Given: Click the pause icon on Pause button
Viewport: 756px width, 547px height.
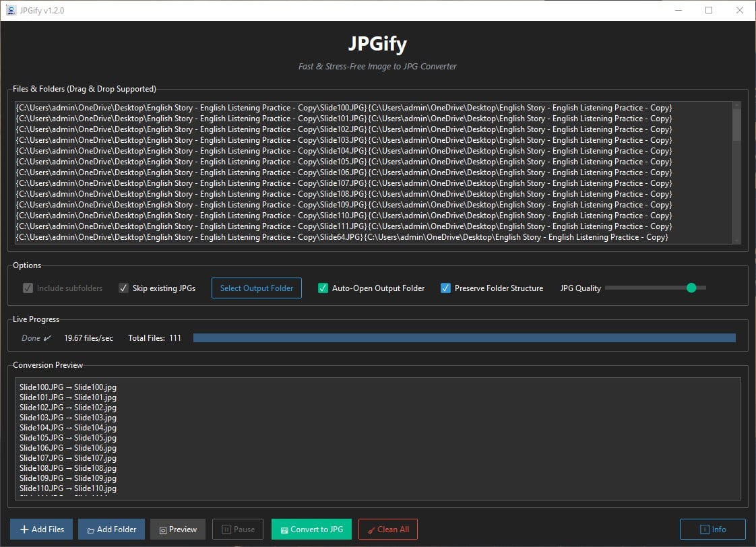Looking at the screenshot, I should tap(226, 529).
